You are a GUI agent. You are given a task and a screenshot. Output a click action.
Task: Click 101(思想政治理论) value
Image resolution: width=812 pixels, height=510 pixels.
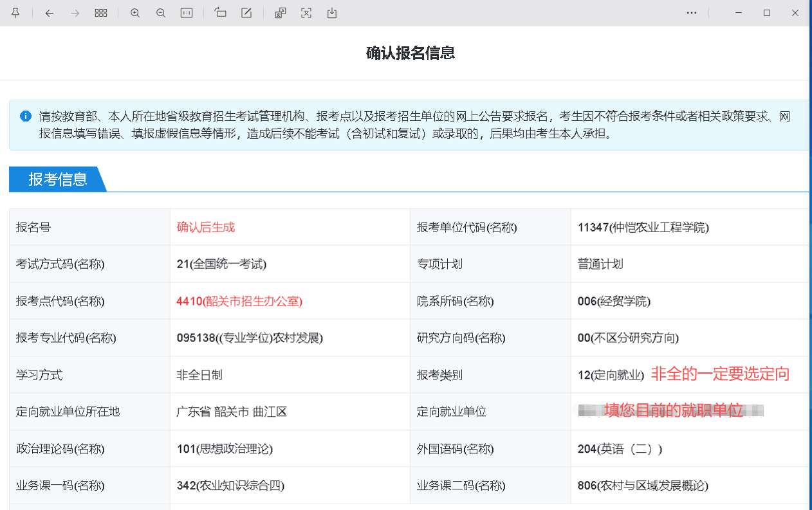(225, 449)
